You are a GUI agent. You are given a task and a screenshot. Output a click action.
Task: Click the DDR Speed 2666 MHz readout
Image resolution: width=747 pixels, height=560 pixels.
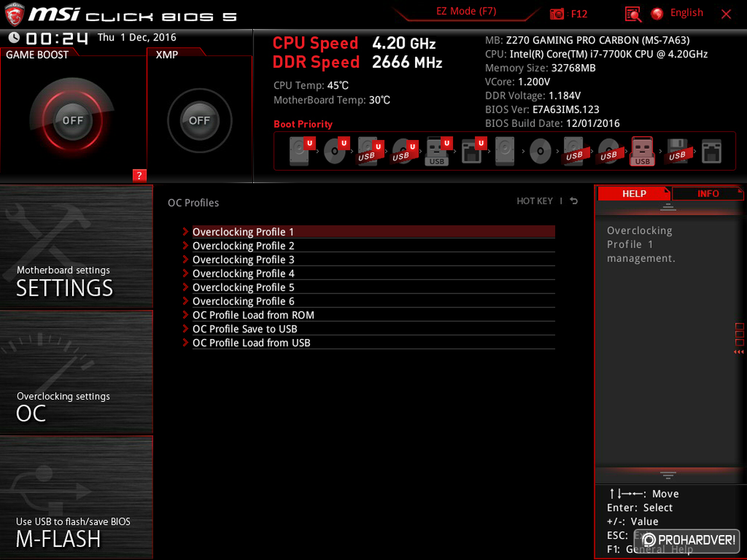pyautogui.click(x=357, y=62)
